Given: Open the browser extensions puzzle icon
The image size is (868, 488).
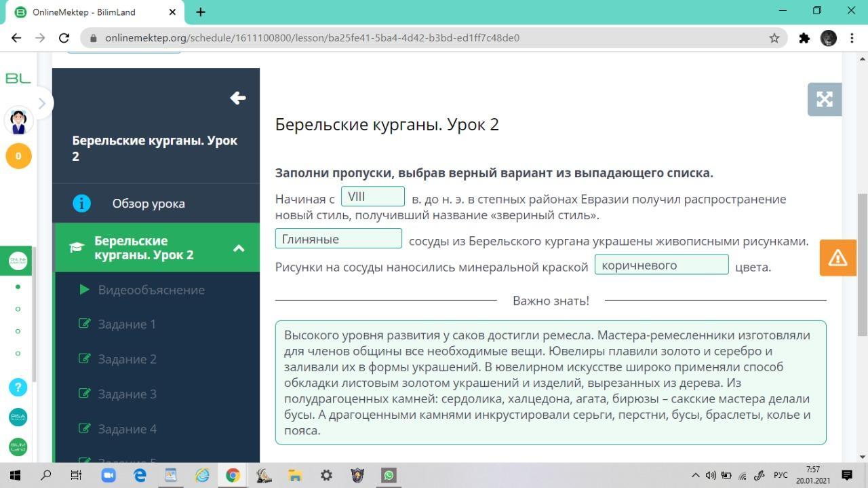Looking at the screenshot, I should click(x=804, y=38).
